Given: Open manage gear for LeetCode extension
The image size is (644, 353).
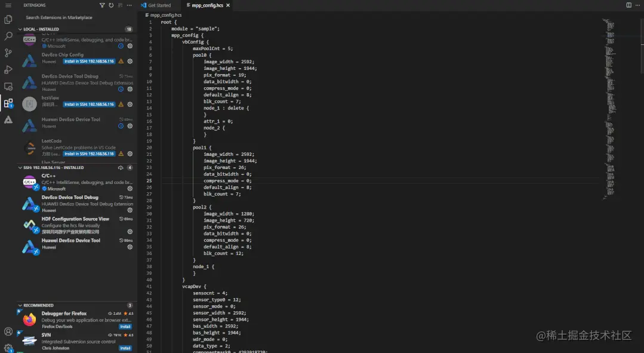Looking at the screenshot, I should (x=130, y=154).
